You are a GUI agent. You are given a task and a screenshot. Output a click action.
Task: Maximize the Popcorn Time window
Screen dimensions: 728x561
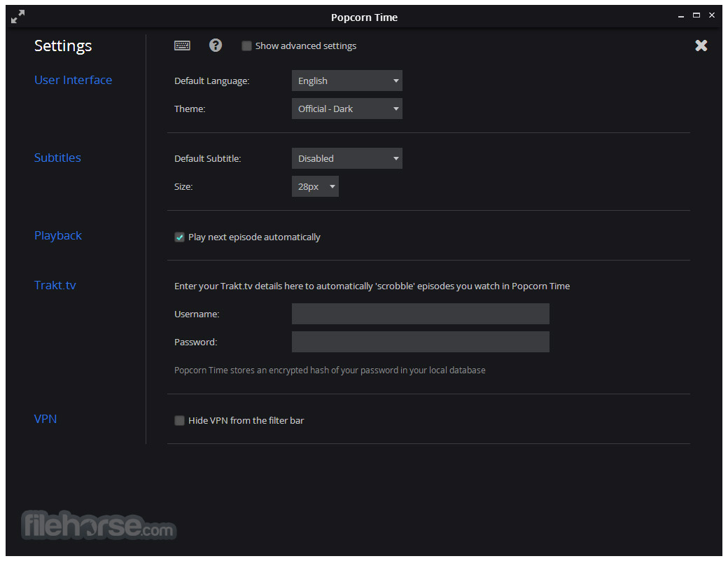(x=696, y=15)
